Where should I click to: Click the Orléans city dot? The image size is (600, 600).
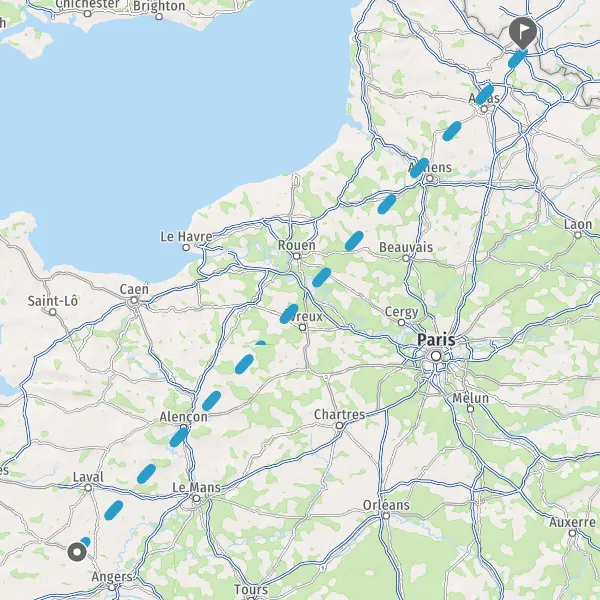(386, 516)
